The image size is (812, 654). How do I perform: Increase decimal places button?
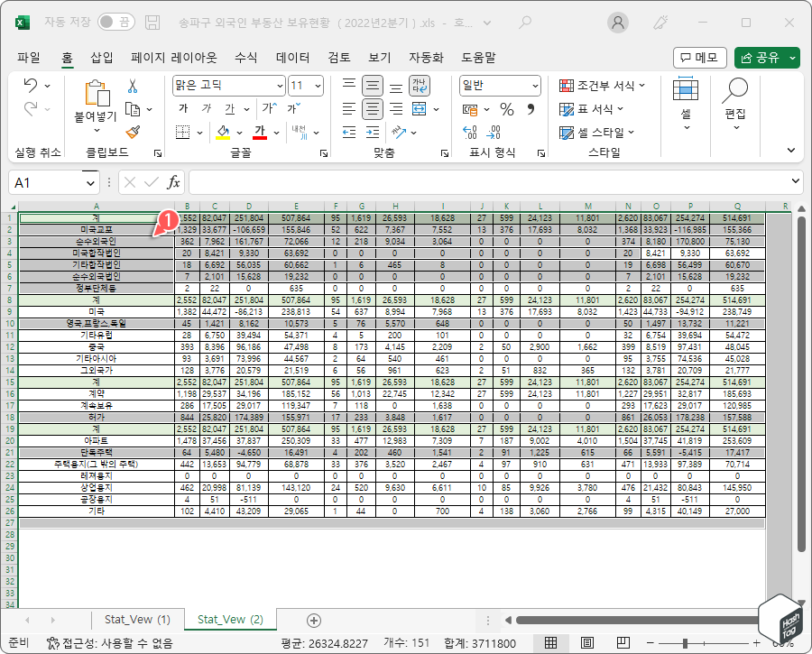(x=470, y=133)
